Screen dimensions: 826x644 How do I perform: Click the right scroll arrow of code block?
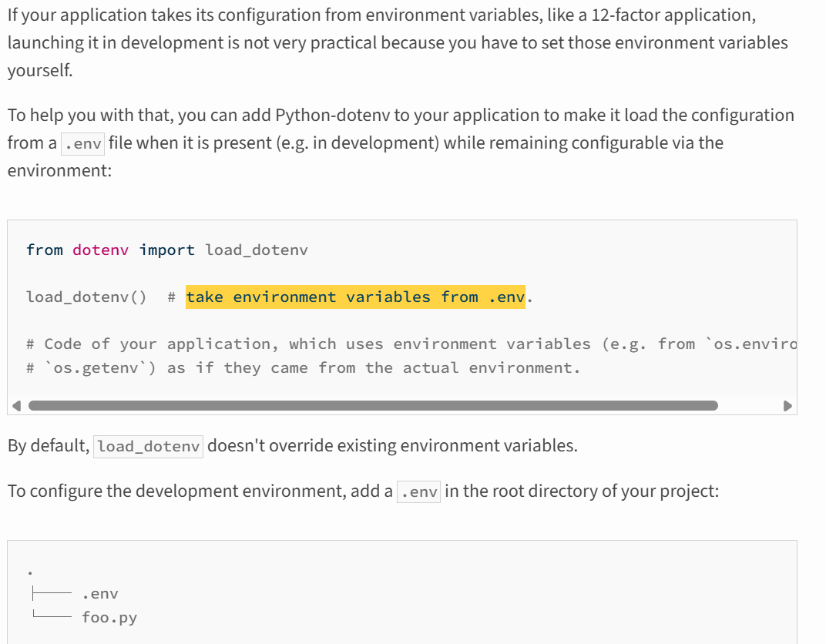(x=787, y=405)
